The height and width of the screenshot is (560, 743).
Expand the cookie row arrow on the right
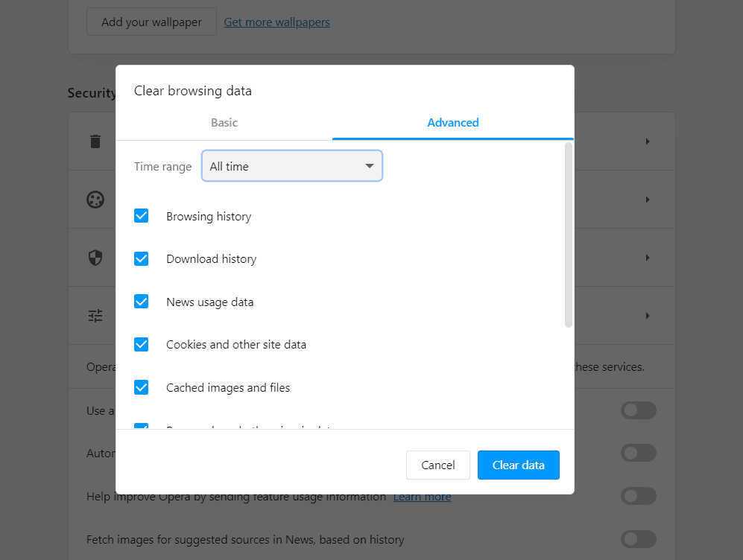(x=648, y=200)
